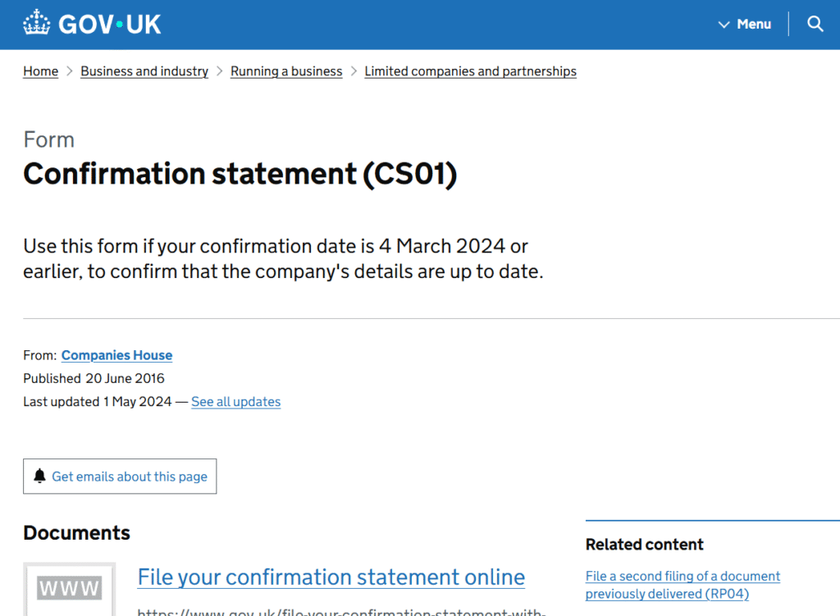The width and height of the screenshot is (840, 616).
Task: Click the GOV.UK crown logo
Action: 37,23
